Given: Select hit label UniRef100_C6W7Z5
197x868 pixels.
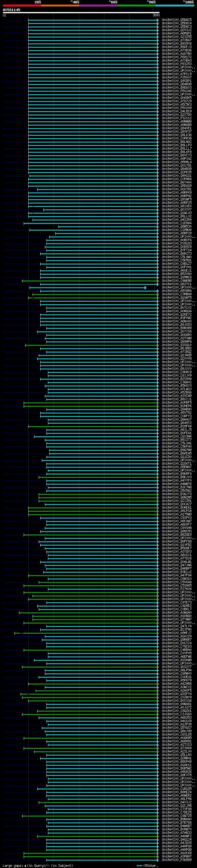Looking at the screenshot, I should tap(177, 816).
